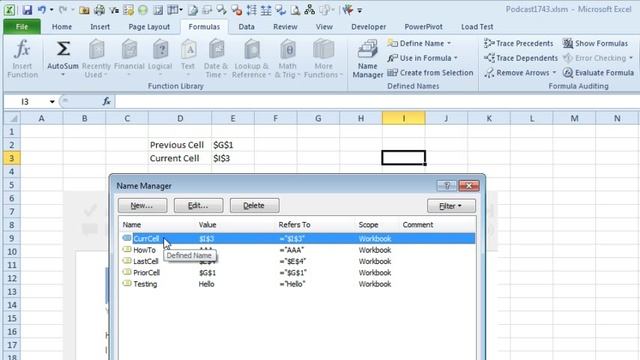Select the LastCell name row
This screenshot has width=640, height=360.
point(298,261)
